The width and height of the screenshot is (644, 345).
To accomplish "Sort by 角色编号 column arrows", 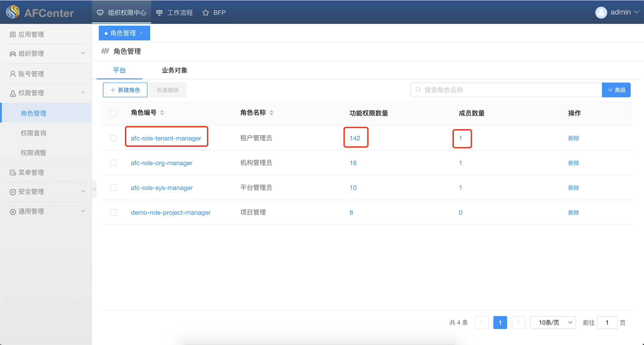I will 162,113.
